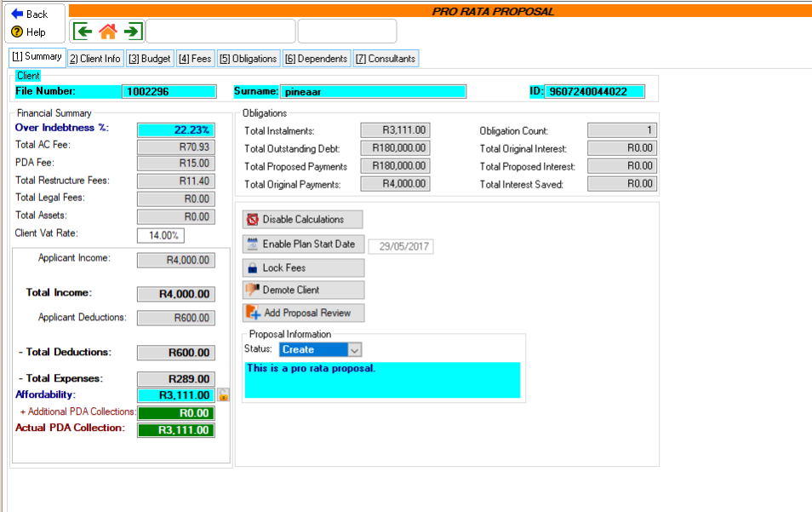Toggle Lock Fees on
The width and height of the screenshot is (812, 512).
pos(303,266)
